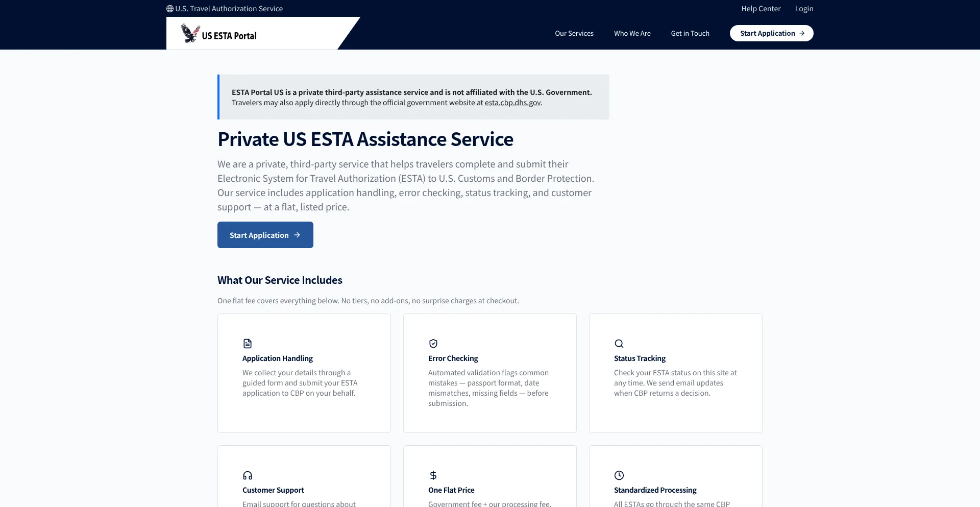Click the 'One flat fee covers everything below' line
This screenshot has height=507, width=980.
pos(368,301)
